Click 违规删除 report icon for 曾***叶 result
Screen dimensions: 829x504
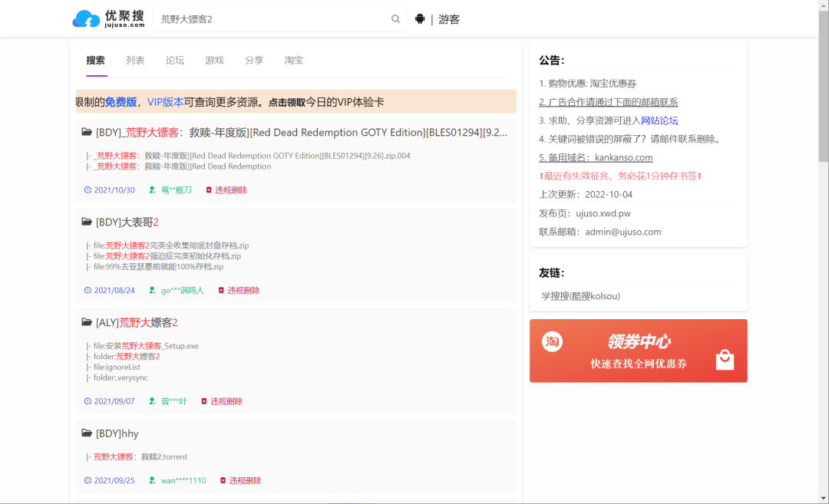point(204,401)
